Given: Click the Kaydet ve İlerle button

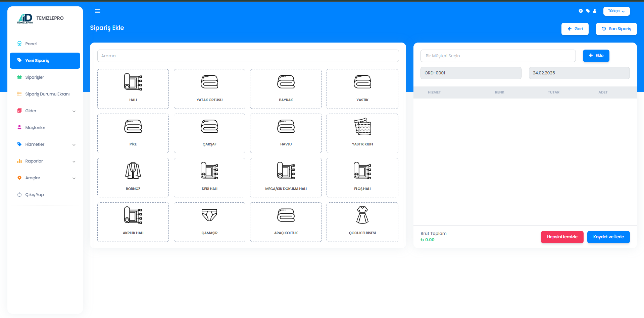Looking at the screenshot, I should point(608,237).
